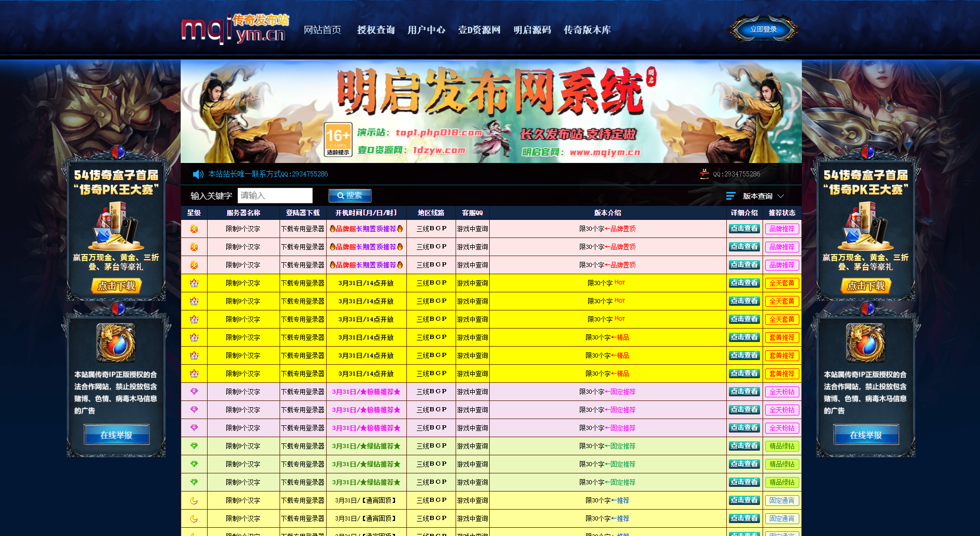Image resolution: width=980 pixels, height=536 pixels.
Task: Click the 明启发布网系统 banner image
Action: 491,111
